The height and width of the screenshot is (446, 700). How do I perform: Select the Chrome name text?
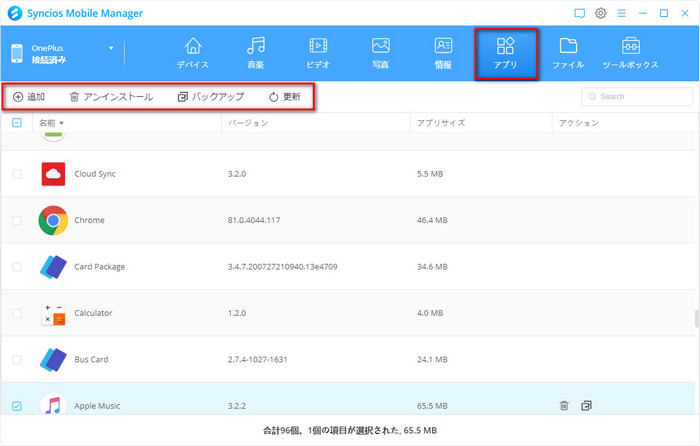click(x=89, y=220)
